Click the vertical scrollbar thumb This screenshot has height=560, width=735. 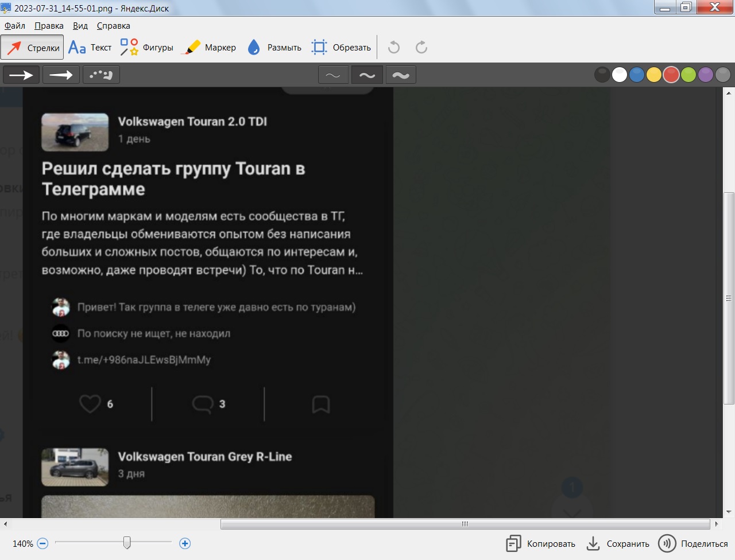729,298
